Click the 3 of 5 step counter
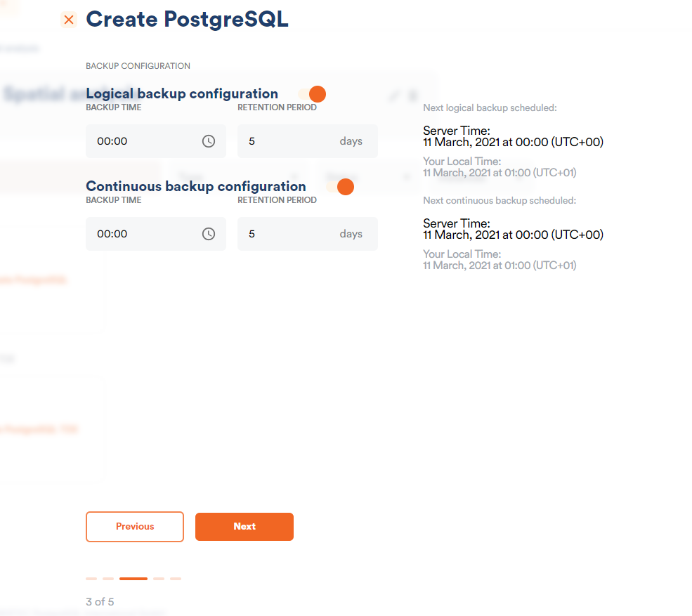Image resolution: width=692 pixels, height=616 pixels. coord(100,602)
